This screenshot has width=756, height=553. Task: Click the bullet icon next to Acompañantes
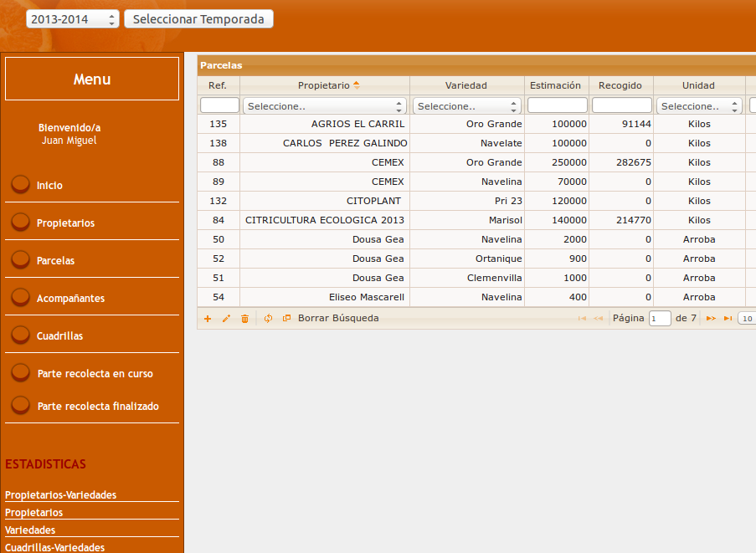[20, 297]
